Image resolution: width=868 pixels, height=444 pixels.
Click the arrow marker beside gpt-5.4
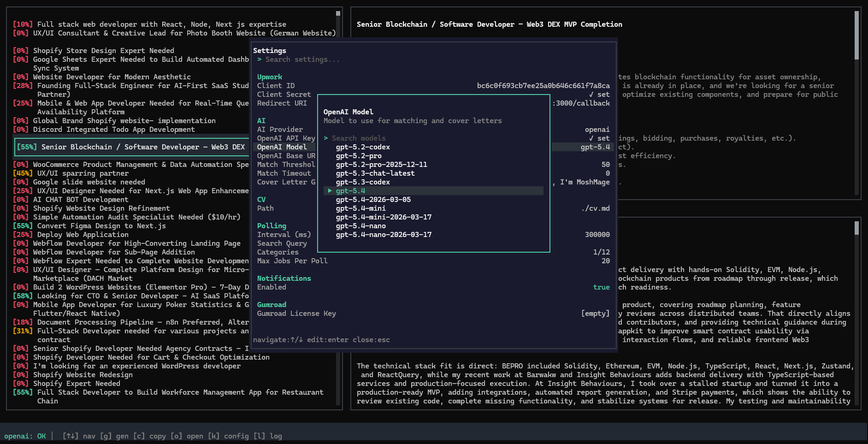click(x=330, y=191)
